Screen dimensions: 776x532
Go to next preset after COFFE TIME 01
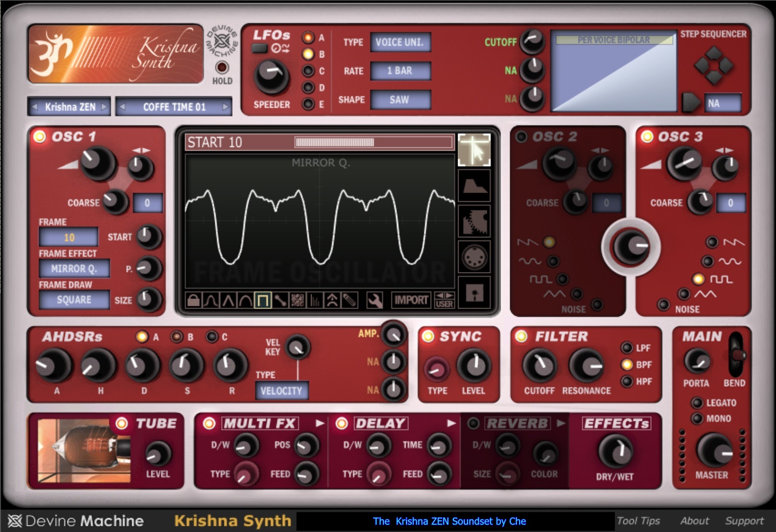point(225,107)
